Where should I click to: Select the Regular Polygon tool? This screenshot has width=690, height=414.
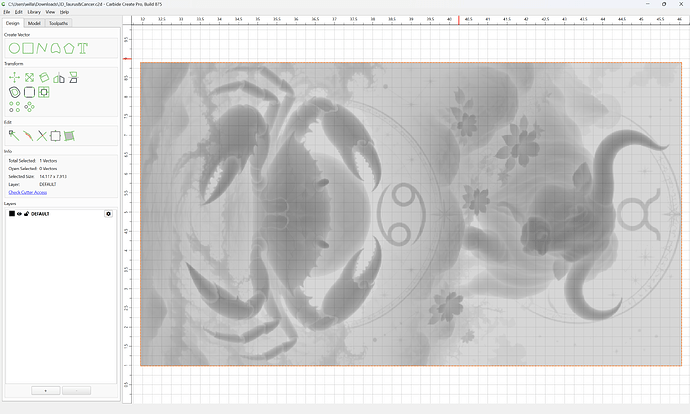coord(69,48)
